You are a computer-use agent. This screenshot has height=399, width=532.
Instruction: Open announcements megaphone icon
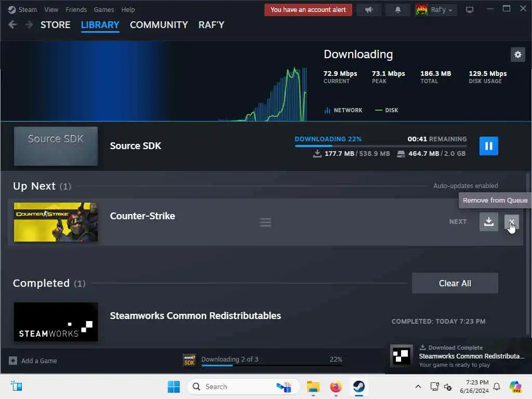[369, 9]
